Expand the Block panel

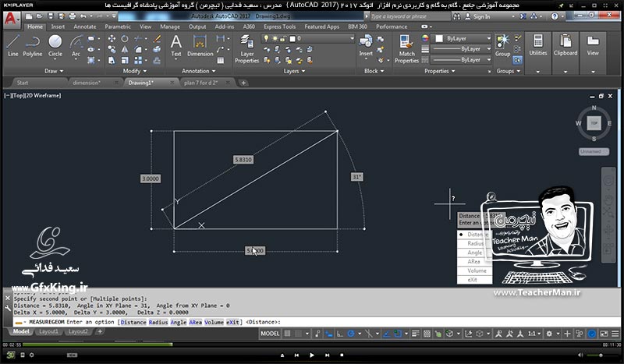374,71
